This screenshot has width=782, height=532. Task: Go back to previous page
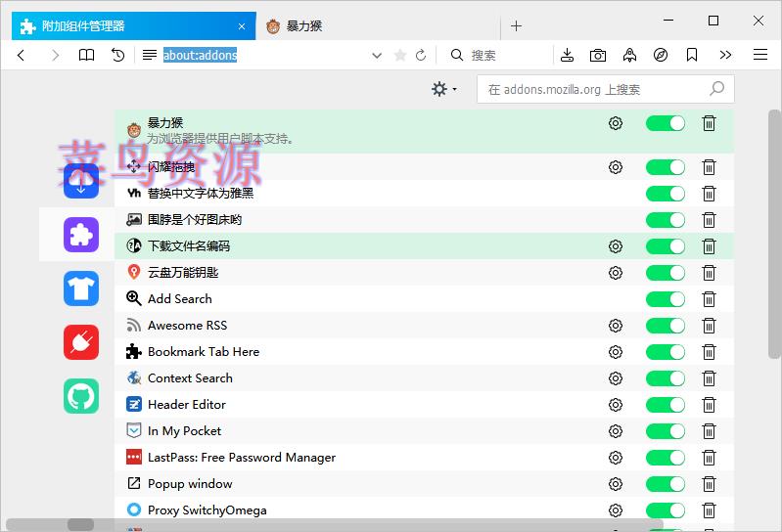pos(21,55)
